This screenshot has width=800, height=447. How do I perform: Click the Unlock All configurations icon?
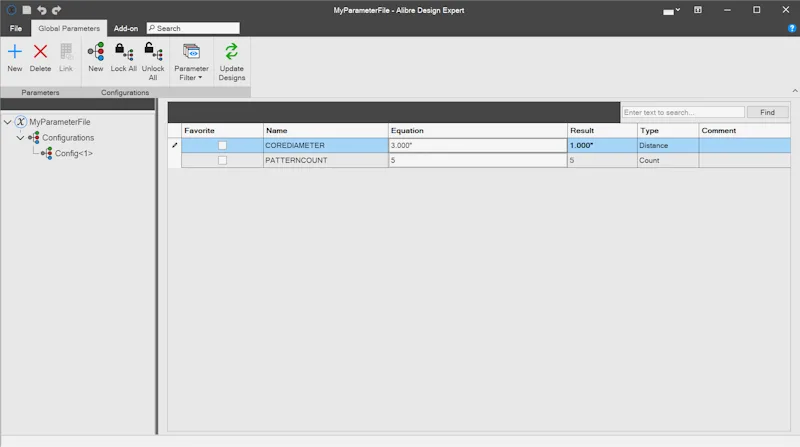click(x=153, y=52)
